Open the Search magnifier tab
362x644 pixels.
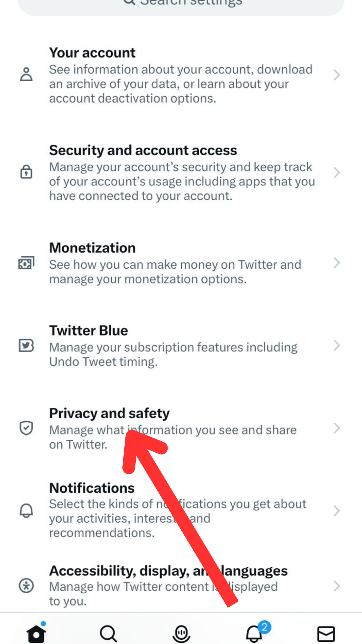[x=108, y=634]
